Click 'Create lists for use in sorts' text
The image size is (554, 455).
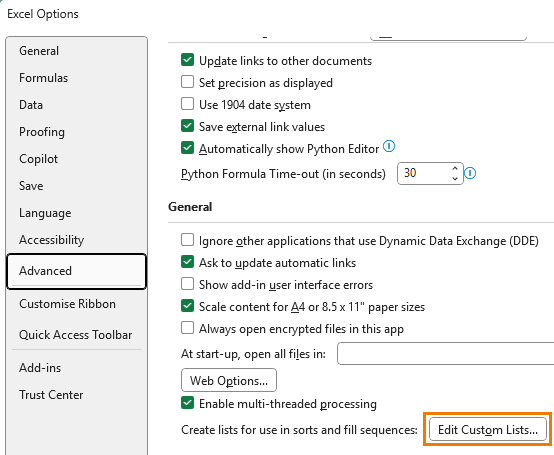tap(299, 430)
